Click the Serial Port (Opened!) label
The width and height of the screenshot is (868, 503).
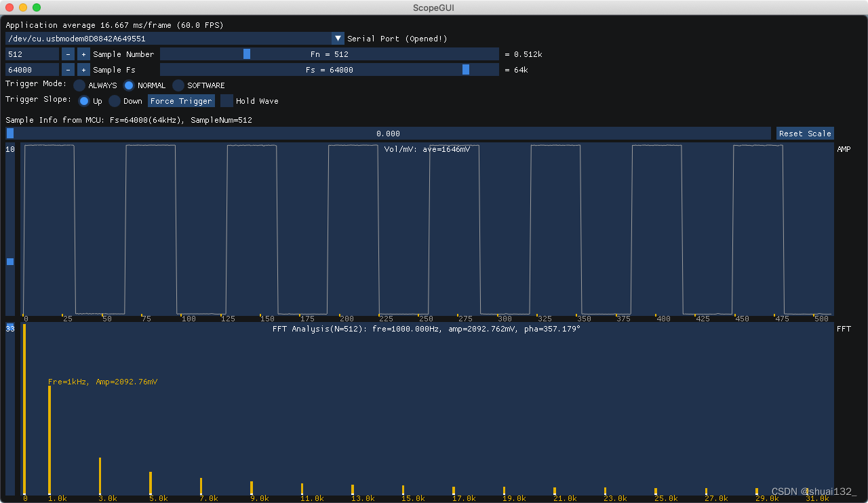click(397, 39)
